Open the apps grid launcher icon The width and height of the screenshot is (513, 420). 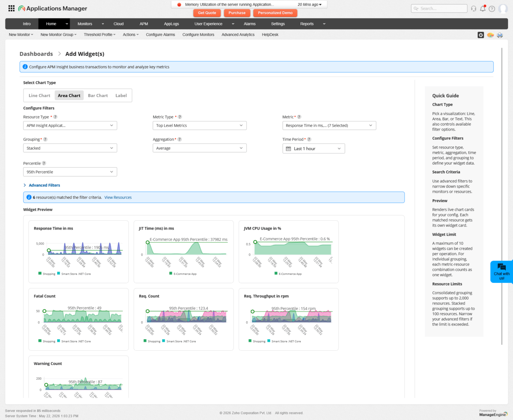[11, 8]
